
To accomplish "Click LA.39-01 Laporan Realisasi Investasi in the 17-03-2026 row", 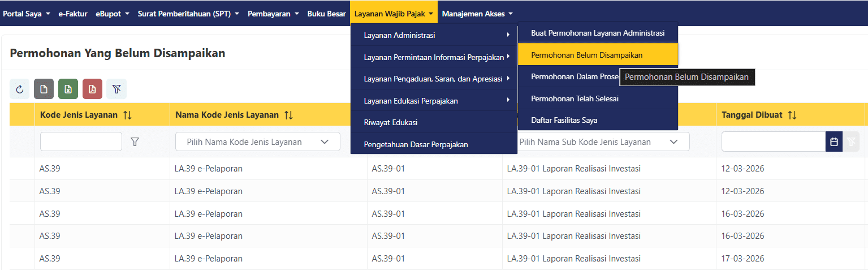I will [574, 258].
